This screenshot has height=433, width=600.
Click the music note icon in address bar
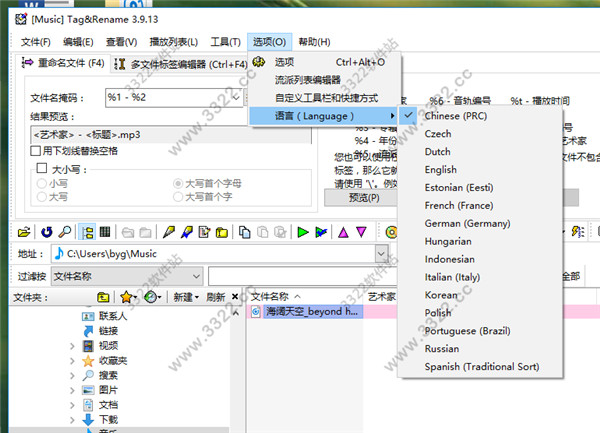point(59,253)
